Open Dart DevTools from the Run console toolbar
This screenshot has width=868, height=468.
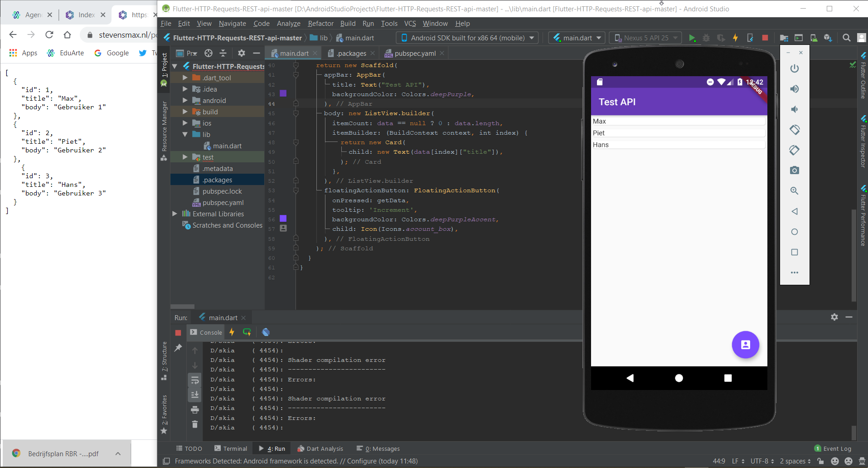pyautogui.click(x=266, y=332)
